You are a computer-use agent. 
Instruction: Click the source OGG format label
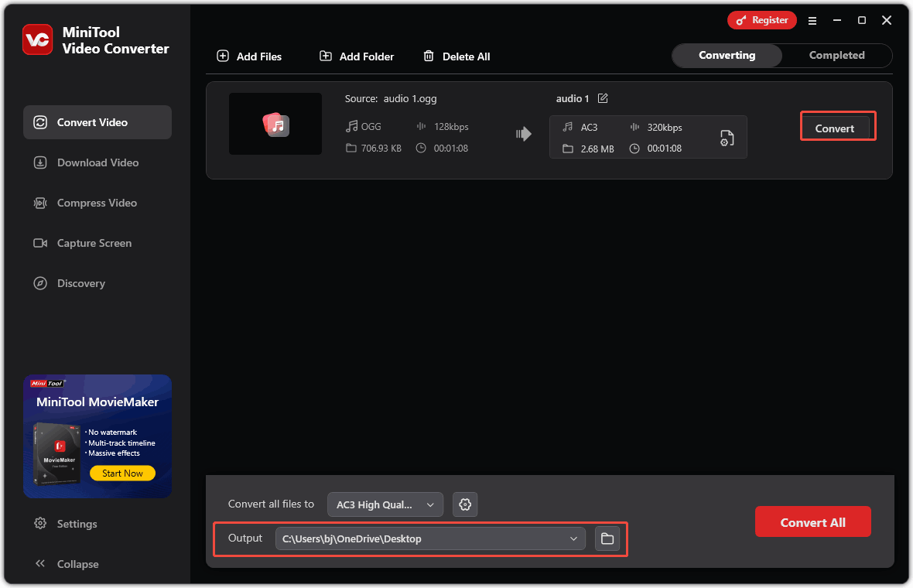(x=371, y=126)
